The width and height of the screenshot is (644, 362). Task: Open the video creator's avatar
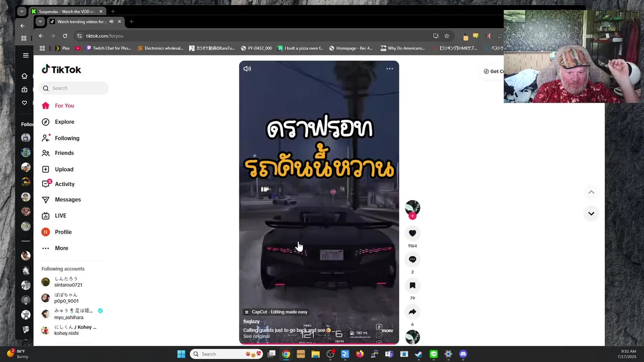point(413,207)
